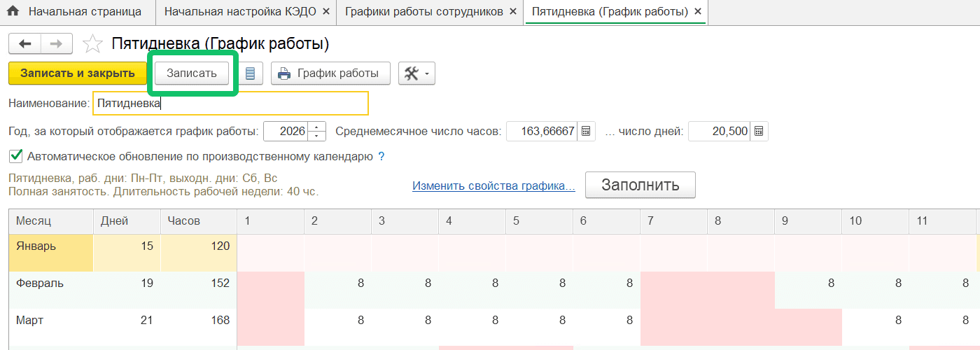Close the Пятидневка (График работы) tab

[697, 12]
